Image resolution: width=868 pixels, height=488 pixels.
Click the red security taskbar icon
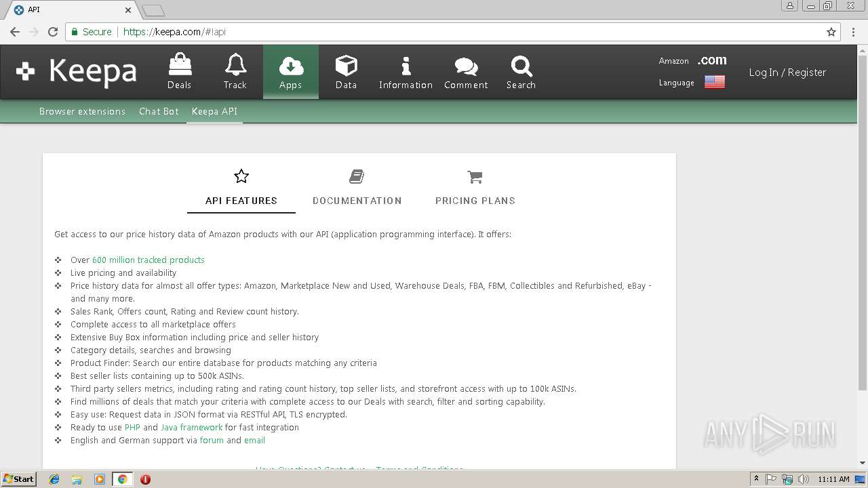(x=145, y=479)
